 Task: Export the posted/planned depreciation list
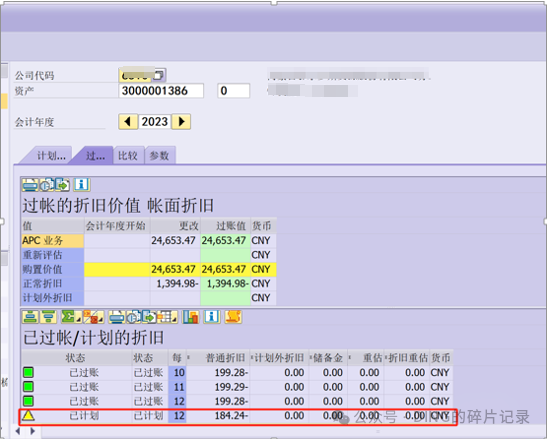click(x=149, y=317)
